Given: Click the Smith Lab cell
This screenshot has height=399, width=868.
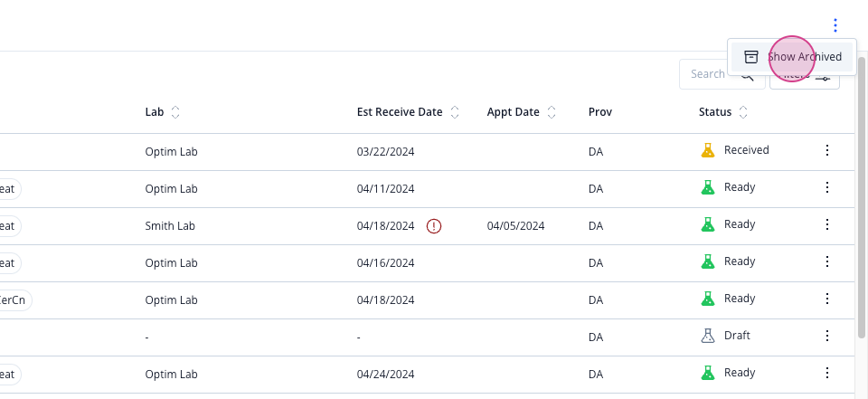Looking at the screenshot, I should [170, 226].
